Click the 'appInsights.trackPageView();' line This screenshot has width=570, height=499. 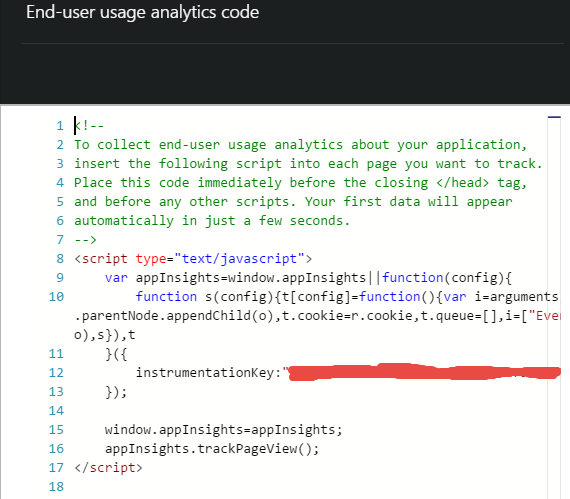(212, 449)
